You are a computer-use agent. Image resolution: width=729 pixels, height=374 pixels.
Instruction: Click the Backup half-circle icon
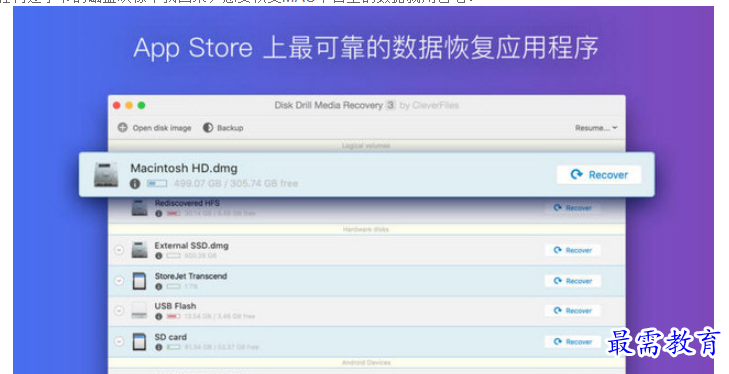(x=208, y=127)
